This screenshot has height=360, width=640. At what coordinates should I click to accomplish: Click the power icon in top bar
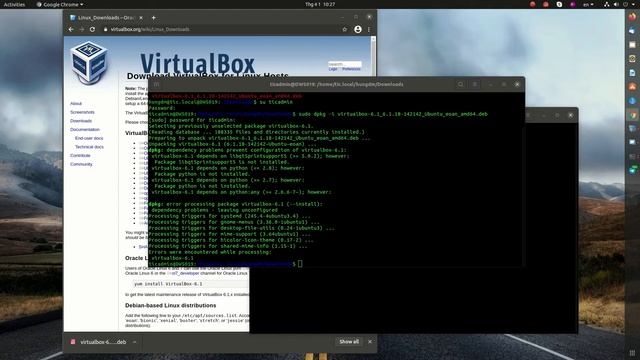625,4
